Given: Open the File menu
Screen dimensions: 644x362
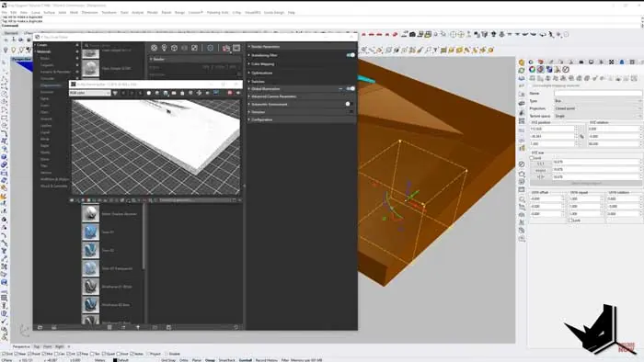Looking at the screenshot, I should [4, 12].
